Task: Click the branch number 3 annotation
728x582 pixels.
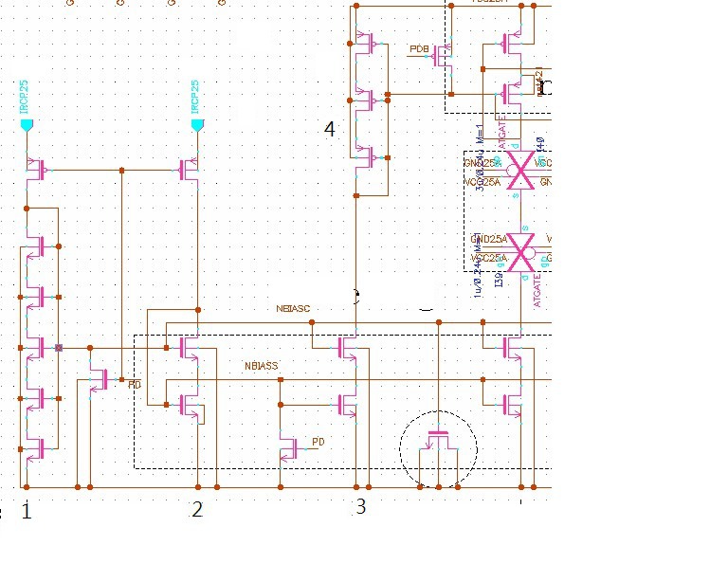Action: coord(361,507)
